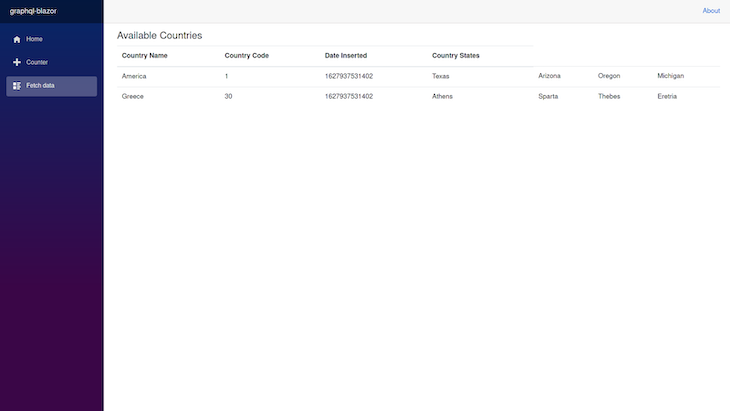Click the Country States column header
730x411 pixels.
point(456,55)
